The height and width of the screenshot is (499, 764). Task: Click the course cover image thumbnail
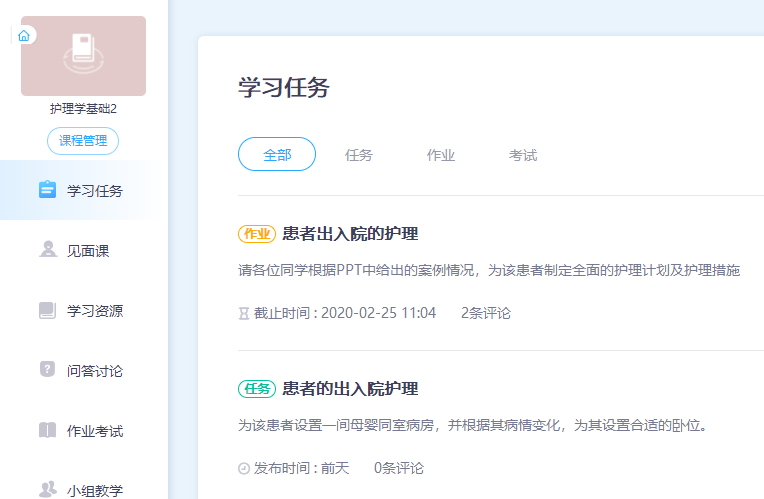pyautogui.click(x=84, y=56)
